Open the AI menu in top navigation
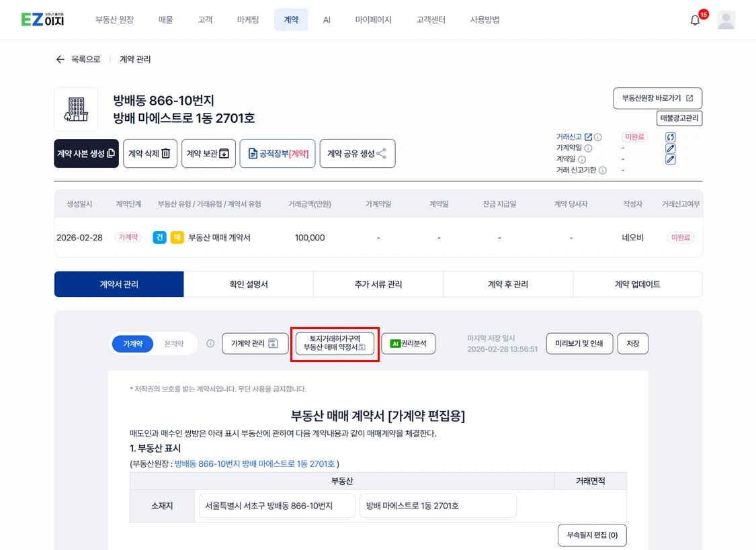 [x=327, y=20]
